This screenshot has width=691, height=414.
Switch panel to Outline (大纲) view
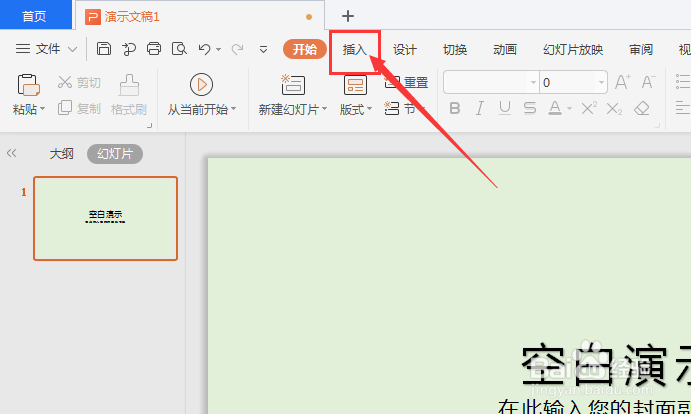[61, 154]
